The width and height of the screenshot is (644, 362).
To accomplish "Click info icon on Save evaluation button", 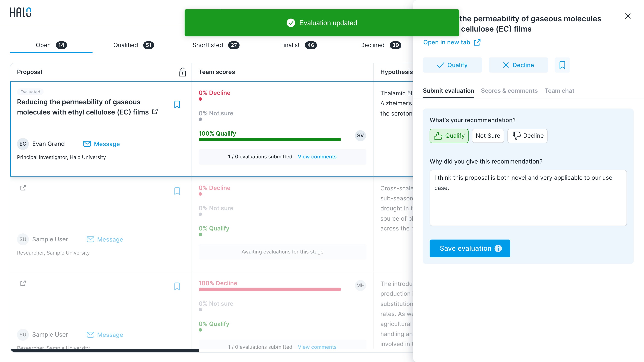I will 498,248.
